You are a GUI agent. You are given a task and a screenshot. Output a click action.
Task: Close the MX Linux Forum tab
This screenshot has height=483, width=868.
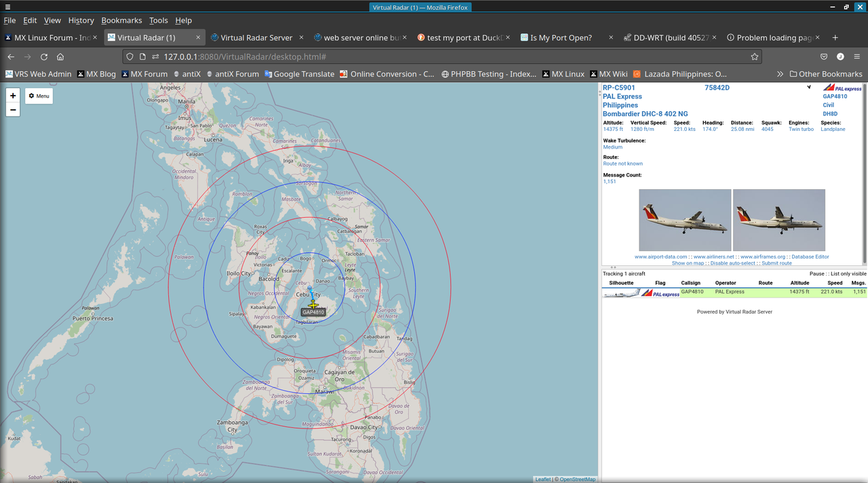click(x=95, y=38)
